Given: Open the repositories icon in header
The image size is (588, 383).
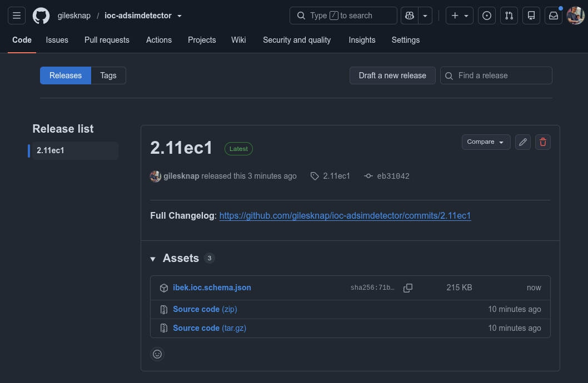Looking at the screenshot, I should (531, 16).
